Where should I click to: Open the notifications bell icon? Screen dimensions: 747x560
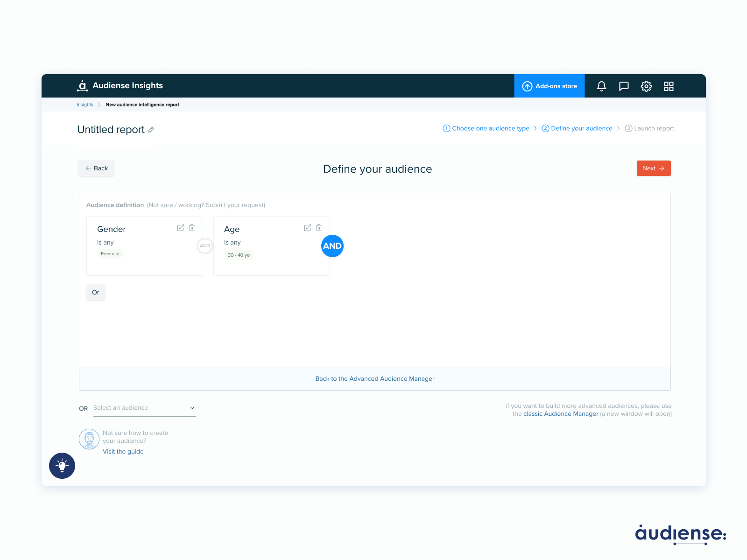[x=601, y=86]
